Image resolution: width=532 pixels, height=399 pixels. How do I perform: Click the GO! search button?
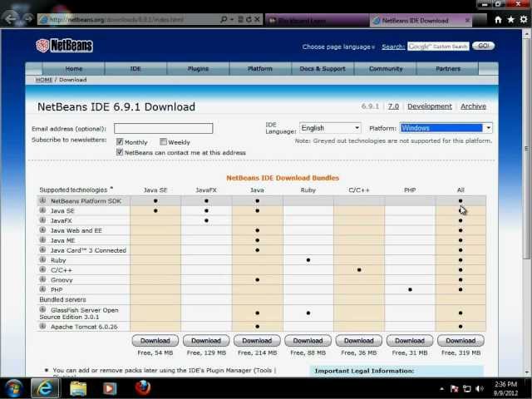coord(484,46)
